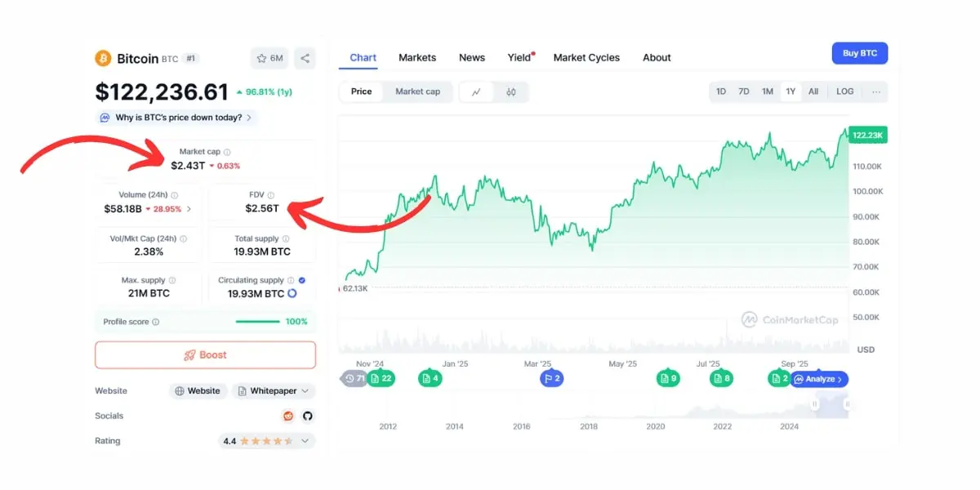Click the more options ellipsis on chart
The width and height of the screenshot is (980, 490).
[x=876, y=91]
